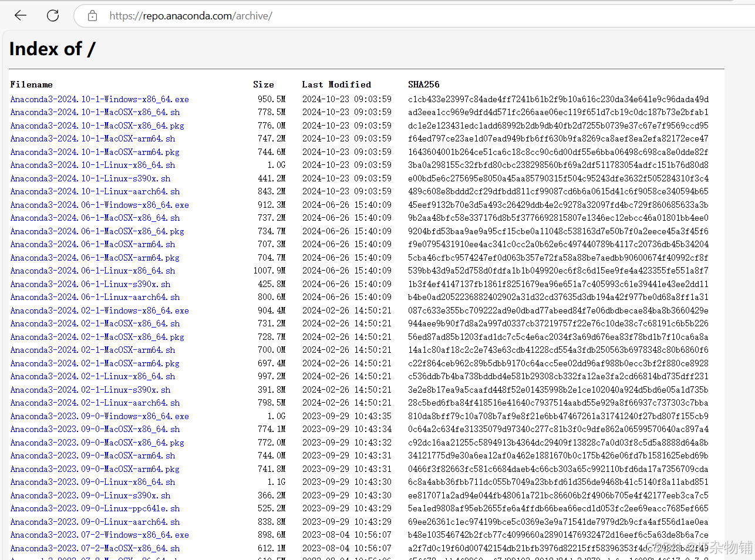Open Anaconda3-2024.06-1-MacOSX-x86_64.sh link
Image resolution: width=755 pixels, height=560 pixels.
(95, 218)
